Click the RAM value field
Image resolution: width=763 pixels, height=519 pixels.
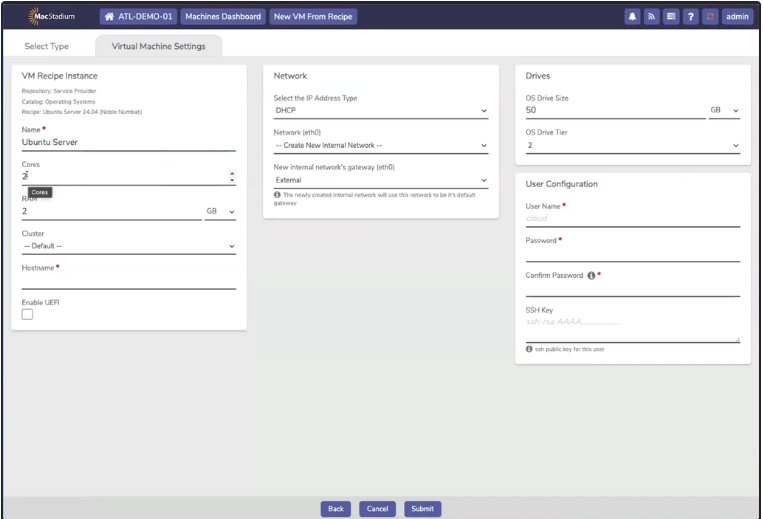click(x=111, y=212)
